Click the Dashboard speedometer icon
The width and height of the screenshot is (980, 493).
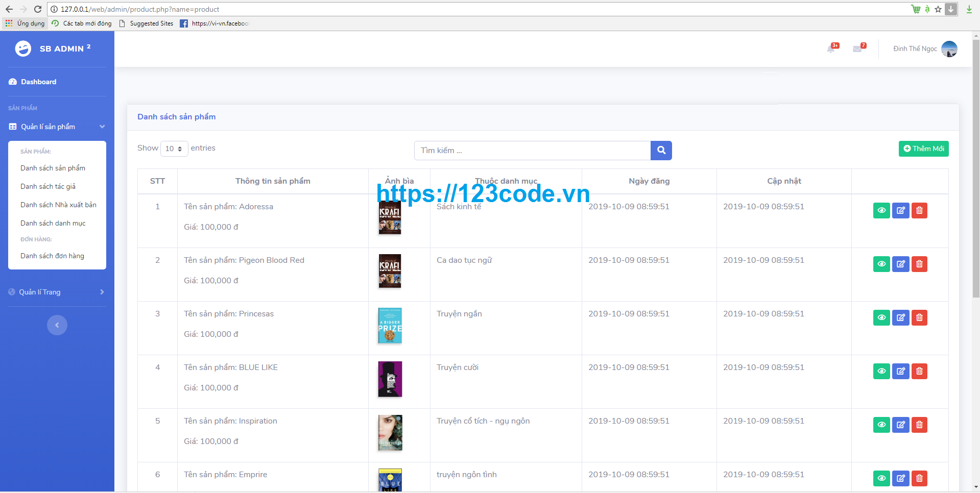(x=12, y=81)
